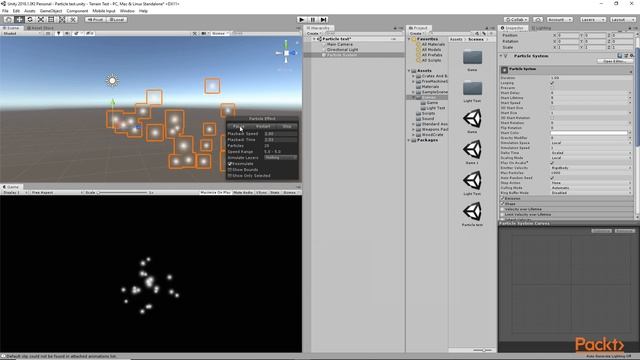Click the scene orientation gizmo
Screen dimensions: 640x360
pyautogui.click(x=286, y=52)
